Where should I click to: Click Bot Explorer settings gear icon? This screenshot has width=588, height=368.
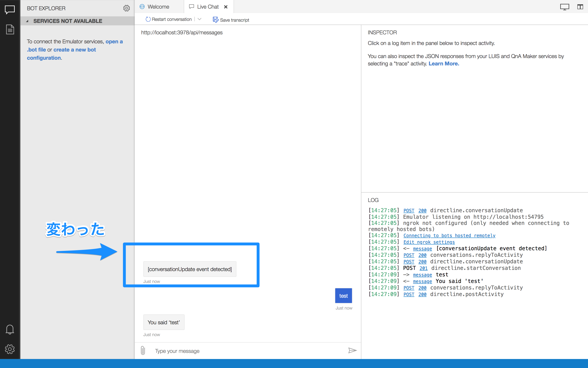pos(126,8)
